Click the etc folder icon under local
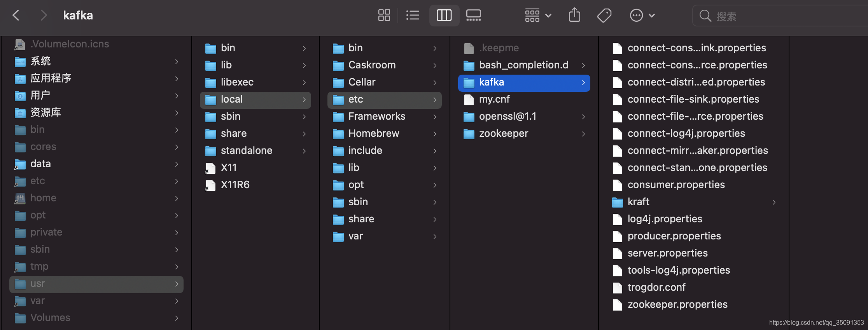868x330 pixels. (338, 100)
